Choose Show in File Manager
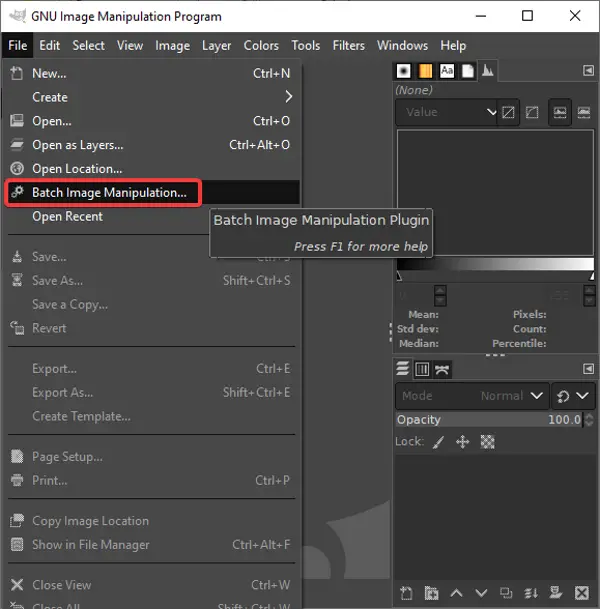The height and width of the screenshot is (609, 600). (x=151, y=545)
